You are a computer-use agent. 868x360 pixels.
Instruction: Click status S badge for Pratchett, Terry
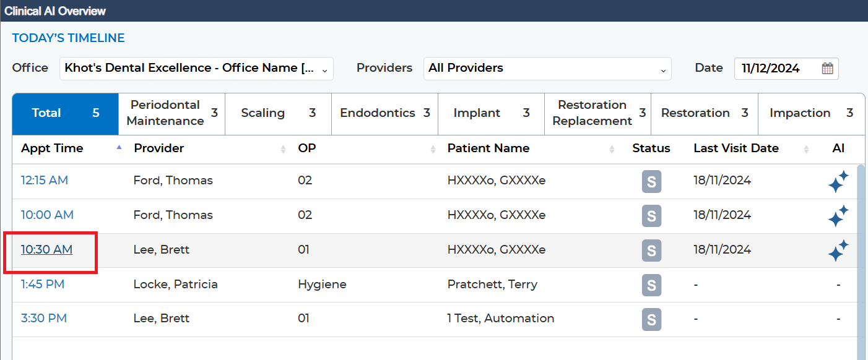651,285
